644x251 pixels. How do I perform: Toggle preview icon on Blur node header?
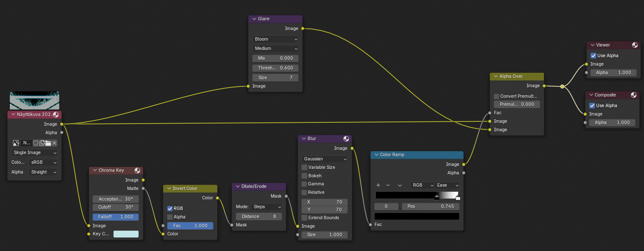(346, 138)
